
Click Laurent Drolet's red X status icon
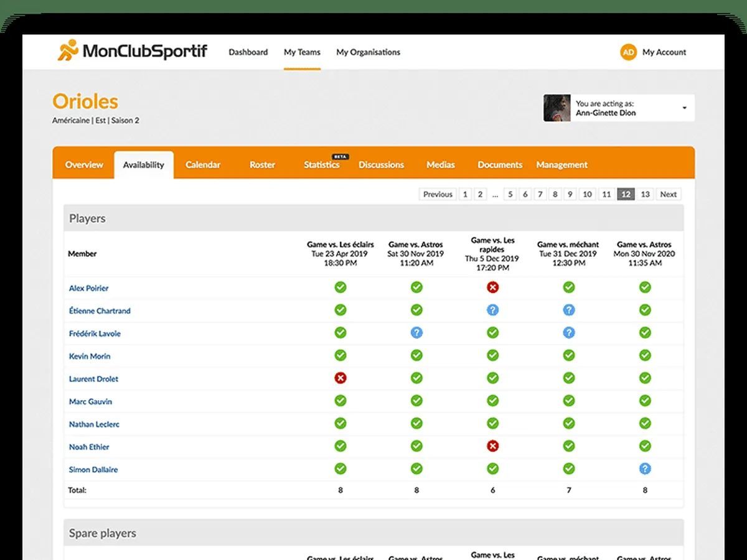(x=341, y=378)
